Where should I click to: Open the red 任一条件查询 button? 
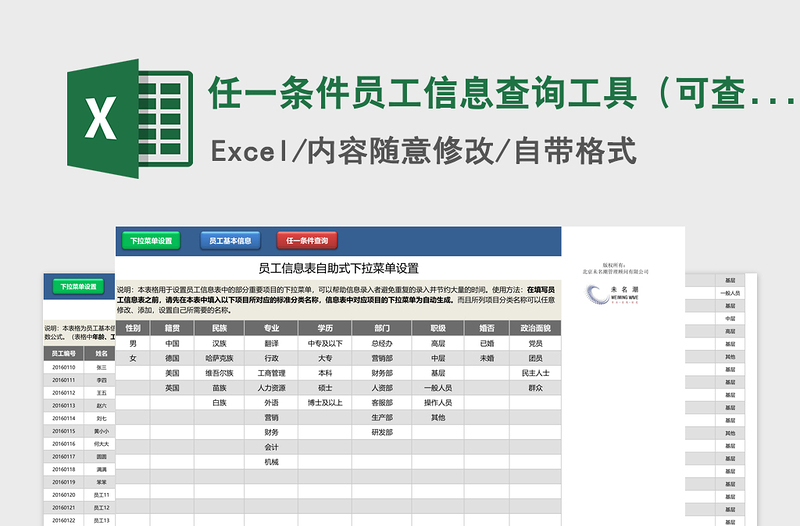pyautogui.click(x=307, y=241)
